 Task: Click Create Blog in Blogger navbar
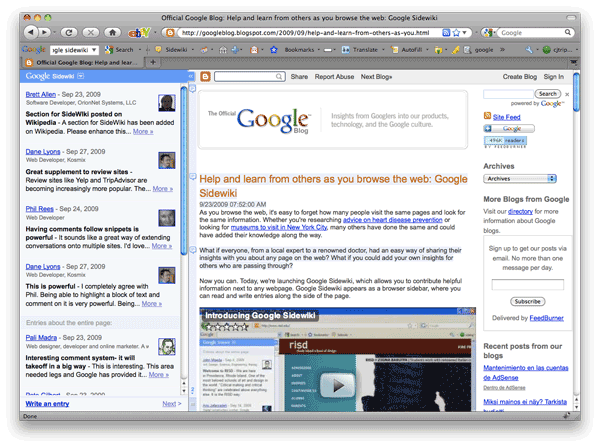tap(520, 77)
